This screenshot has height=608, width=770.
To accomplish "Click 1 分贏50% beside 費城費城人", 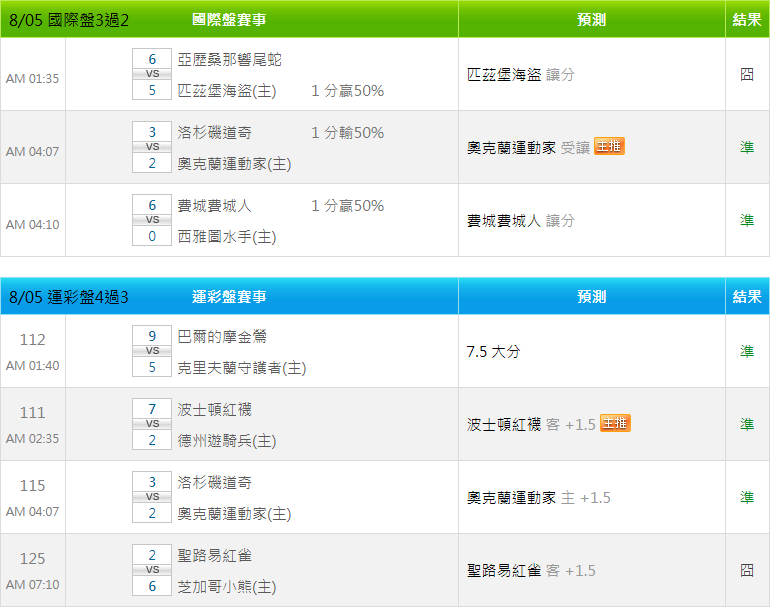I will point(348,206).
